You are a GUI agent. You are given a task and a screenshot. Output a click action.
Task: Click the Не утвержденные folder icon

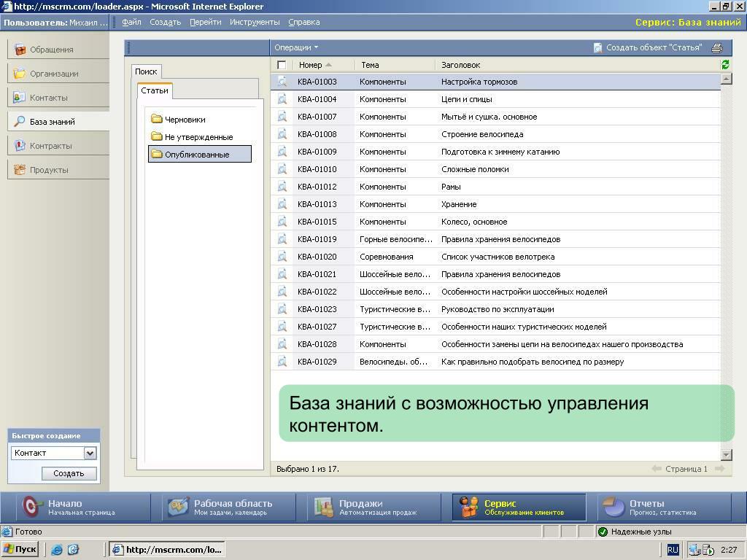click(157, 136)
